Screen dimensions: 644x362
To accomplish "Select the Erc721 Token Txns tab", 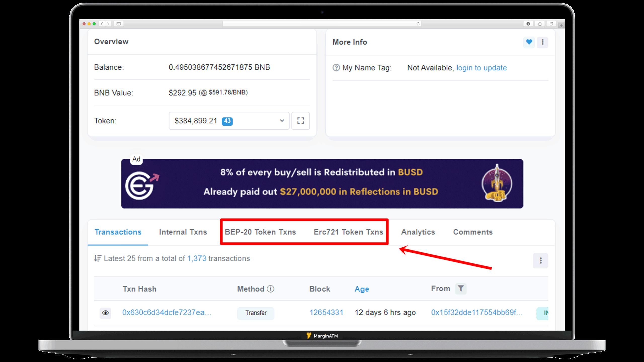I will pos(348,232).
